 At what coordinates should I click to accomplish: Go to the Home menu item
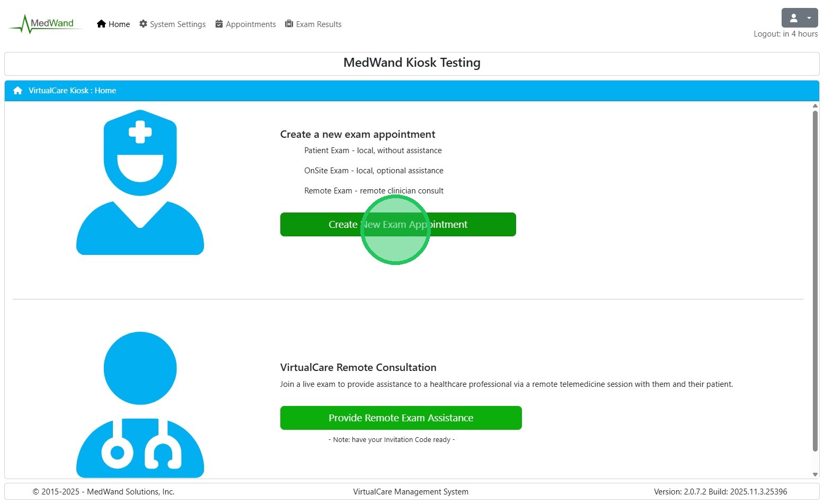[x=119, y=24]
